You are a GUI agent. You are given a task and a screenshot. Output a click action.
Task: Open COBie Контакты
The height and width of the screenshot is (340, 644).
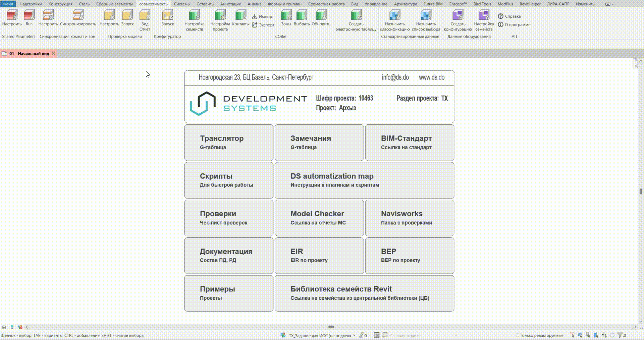tap(240, 18)
